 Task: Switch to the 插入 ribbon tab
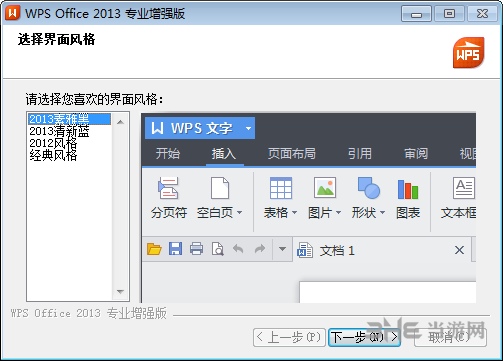[x=224, y=154]
